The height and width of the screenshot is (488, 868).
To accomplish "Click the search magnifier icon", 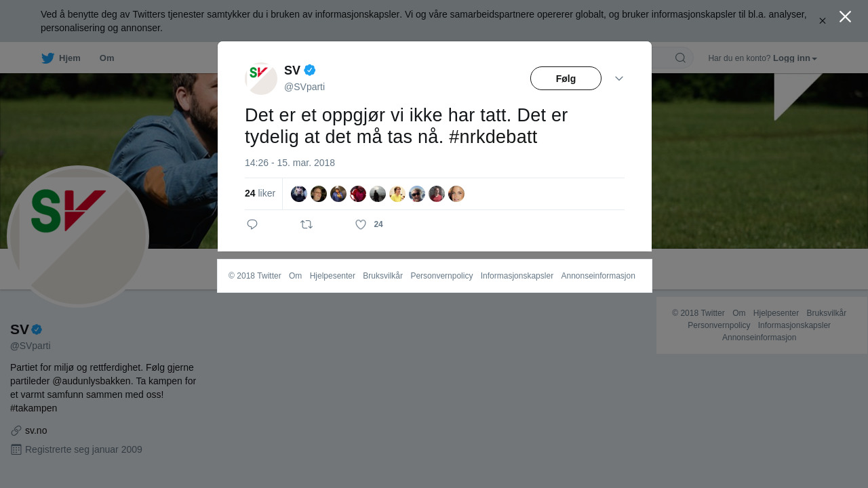I will (x=680, y=58).
